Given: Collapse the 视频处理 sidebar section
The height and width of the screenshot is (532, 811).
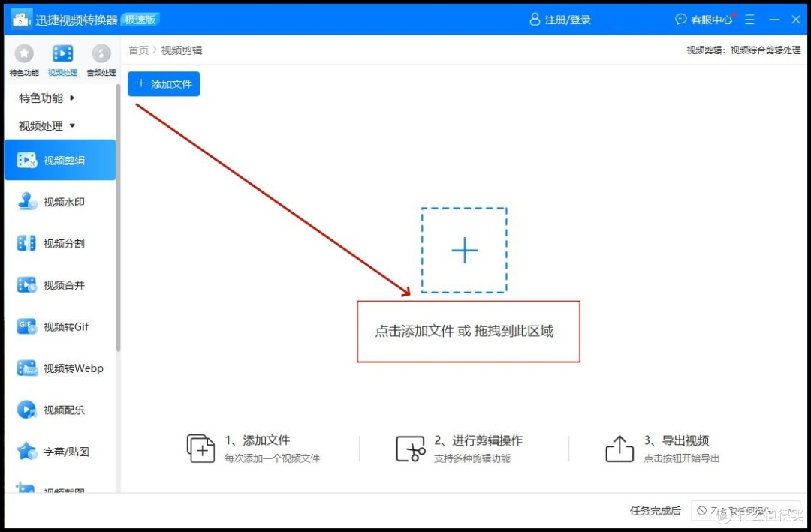Looking at the screenshot, I should click(47, 125).
